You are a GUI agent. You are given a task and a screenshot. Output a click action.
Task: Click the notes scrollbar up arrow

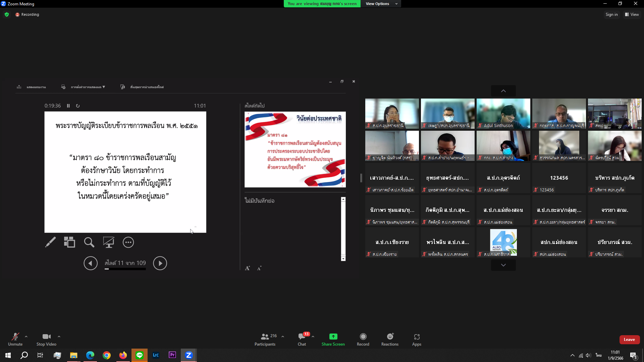343,199
